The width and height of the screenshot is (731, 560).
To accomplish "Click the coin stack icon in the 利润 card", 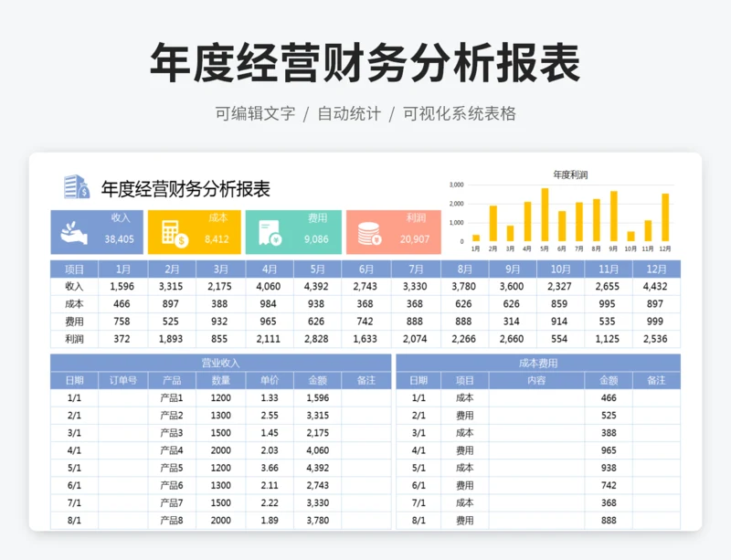I will click(369, 234).
